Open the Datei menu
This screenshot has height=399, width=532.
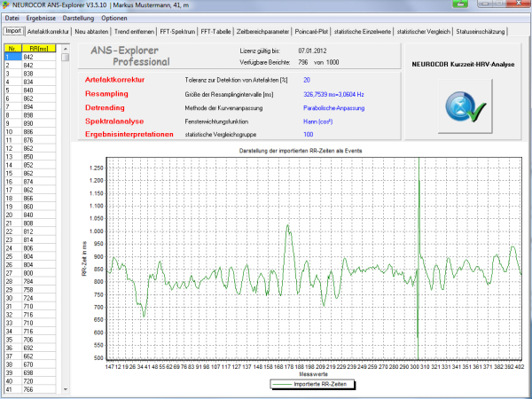pyautogui.click(x=12, y=19)
